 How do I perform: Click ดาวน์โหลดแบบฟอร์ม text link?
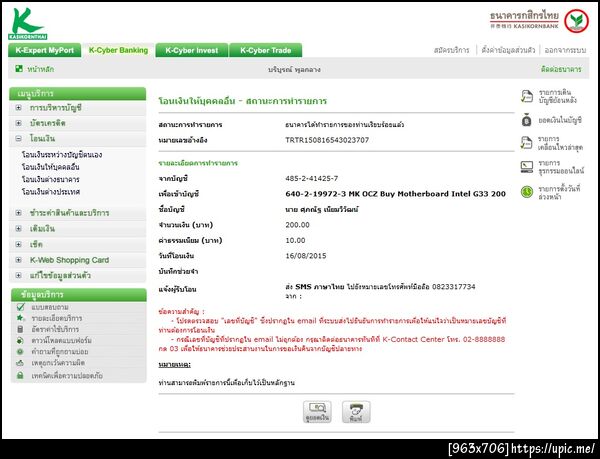[x=61, y=340]
